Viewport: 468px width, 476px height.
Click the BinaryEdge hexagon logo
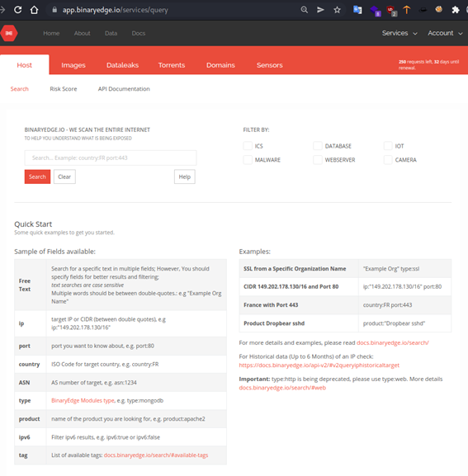(x=9, y=33)
